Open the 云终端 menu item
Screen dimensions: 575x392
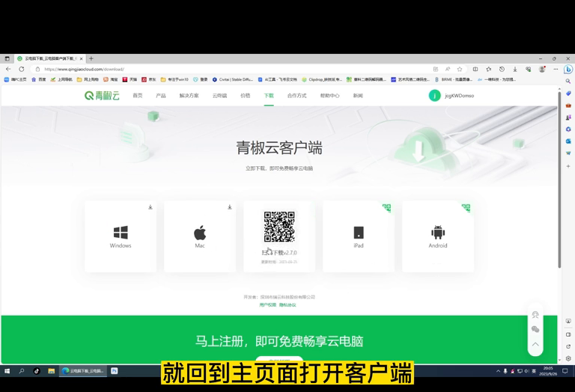(219, 96)
